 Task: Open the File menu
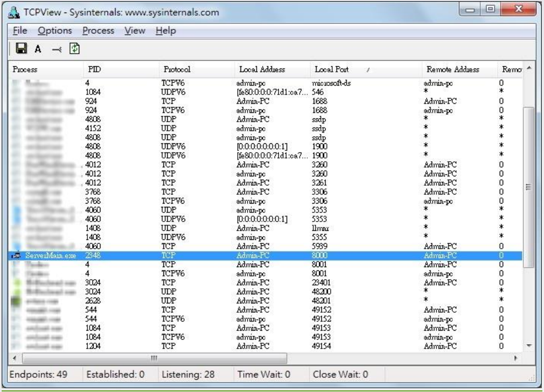[x=20, y=30]
